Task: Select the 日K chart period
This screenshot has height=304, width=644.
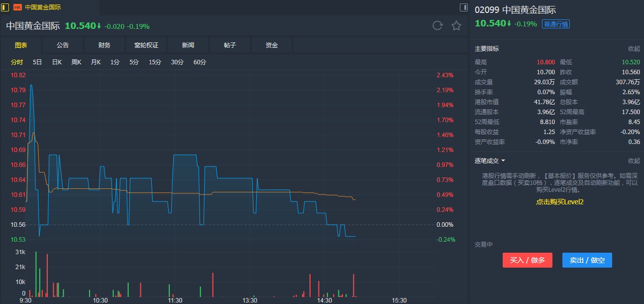Action: (x=57, y=62)
